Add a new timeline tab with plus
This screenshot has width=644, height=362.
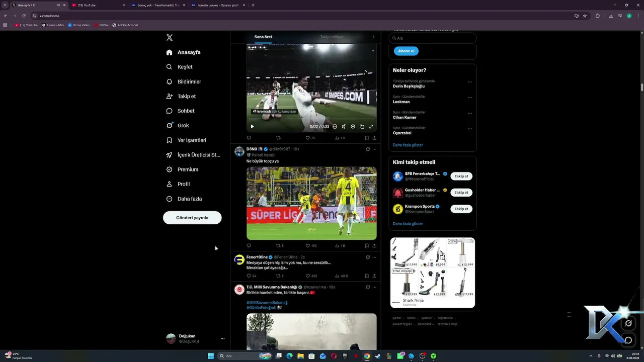373,37
